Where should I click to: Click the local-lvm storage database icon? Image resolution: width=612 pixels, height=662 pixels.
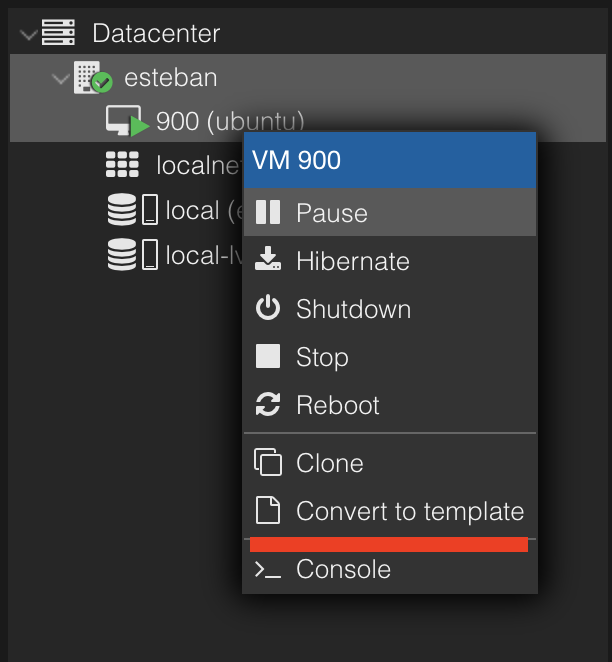[122, 254]
